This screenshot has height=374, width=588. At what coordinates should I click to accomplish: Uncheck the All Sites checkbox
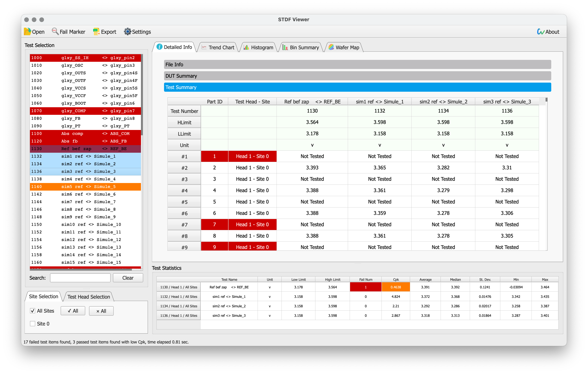pos(32,311)
